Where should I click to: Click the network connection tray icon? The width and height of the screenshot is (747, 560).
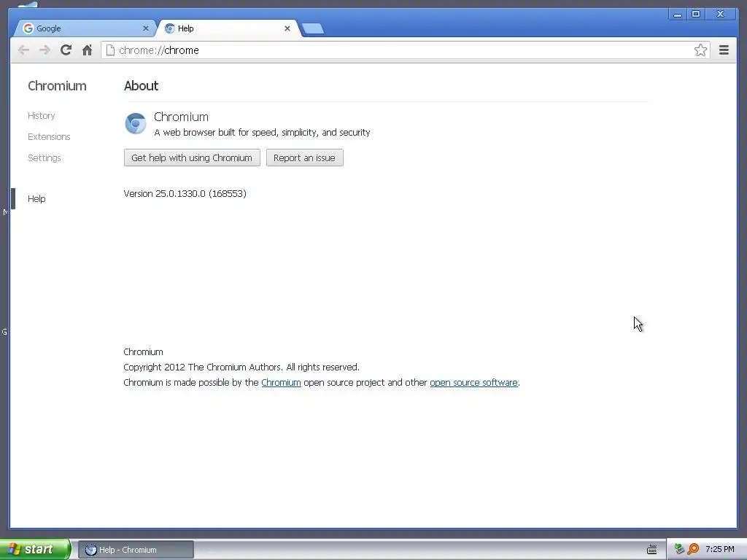(679, 549)
